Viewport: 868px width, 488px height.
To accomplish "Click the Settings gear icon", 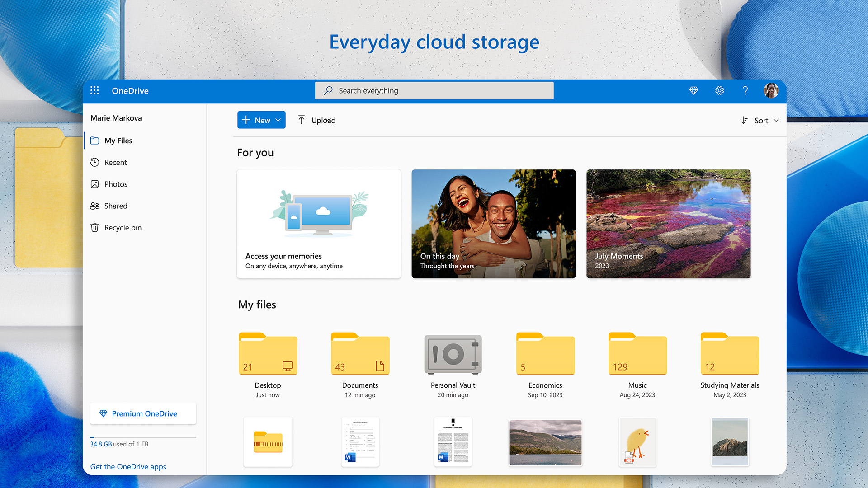I will [x=719, y=90].
